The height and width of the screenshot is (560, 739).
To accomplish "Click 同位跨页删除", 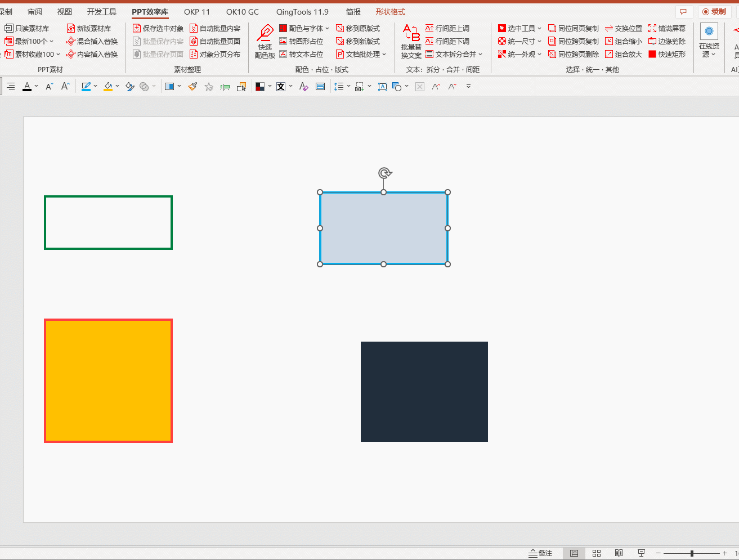I will [x=574, y=54].
